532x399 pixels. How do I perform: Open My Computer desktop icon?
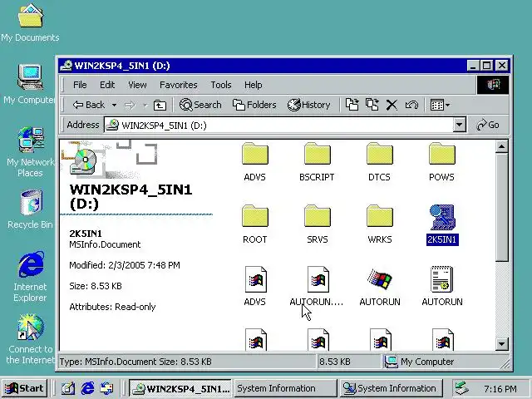(30, 84)
